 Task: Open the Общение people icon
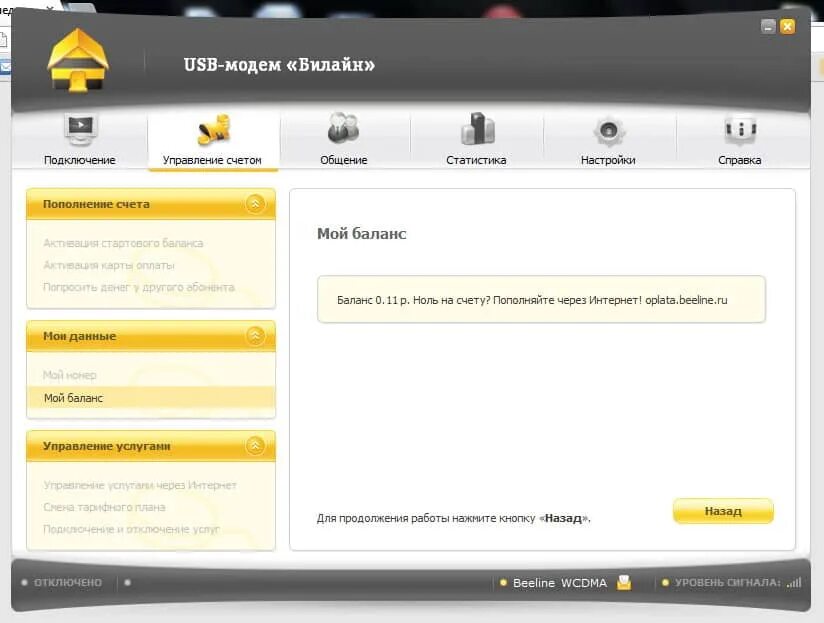pyautogui.click(x=343, y=128)
